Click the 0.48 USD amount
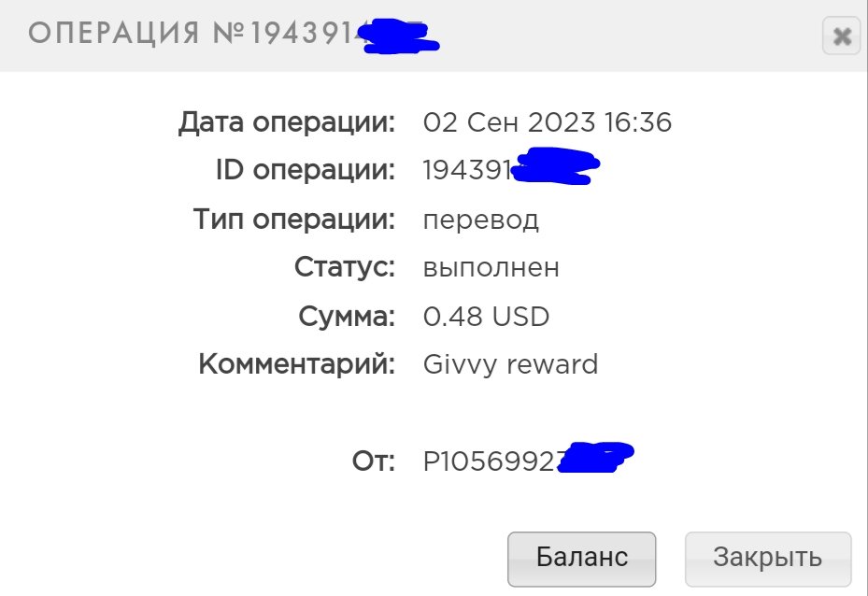Viewport: 868px width, 596px height. tap(486, 317)
